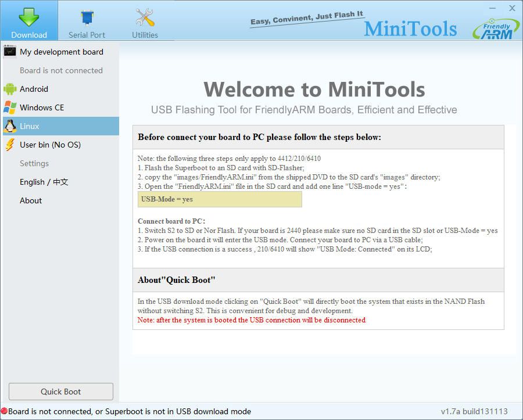Select User bin (No OS) entry
The image size is (523, 420).
point(61,145)
